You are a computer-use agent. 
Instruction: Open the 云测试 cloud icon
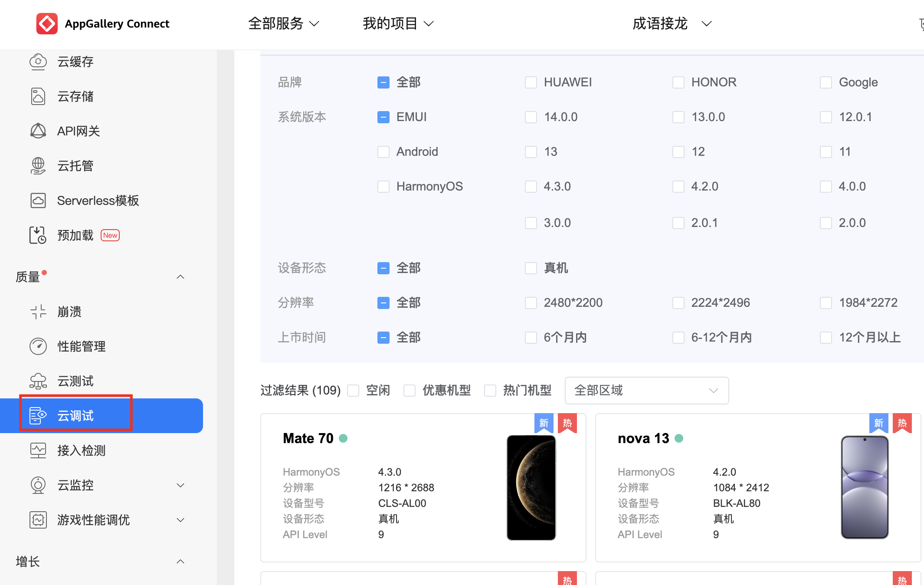pyautogui.click(x=38, y=381)
